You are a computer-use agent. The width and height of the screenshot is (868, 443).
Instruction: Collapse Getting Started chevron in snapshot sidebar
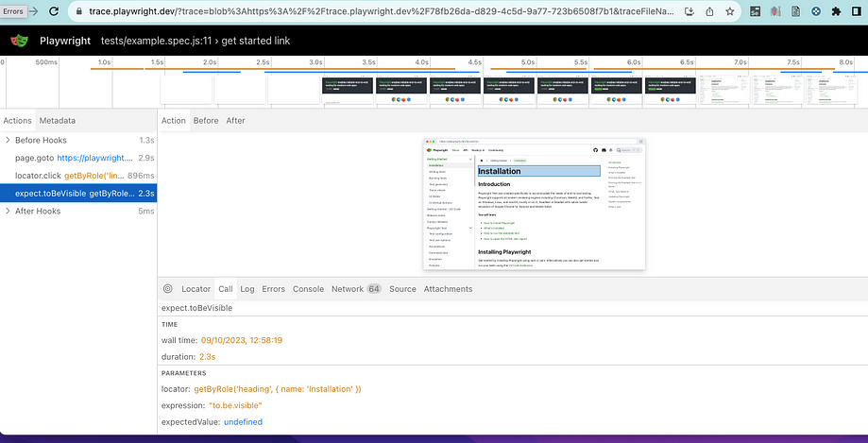(x=470, y=159)
